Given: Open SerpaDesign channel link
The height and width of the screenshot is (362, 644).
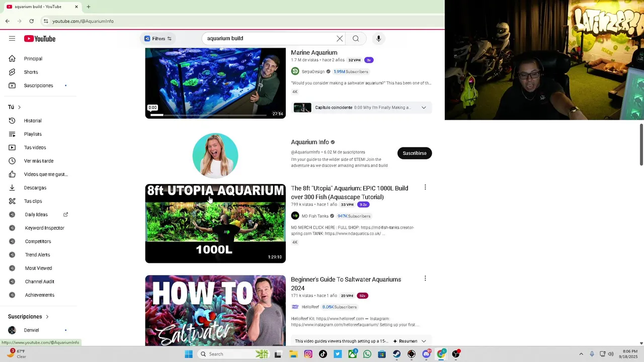Looking at the screenshot, I should (x=313, y=72).
